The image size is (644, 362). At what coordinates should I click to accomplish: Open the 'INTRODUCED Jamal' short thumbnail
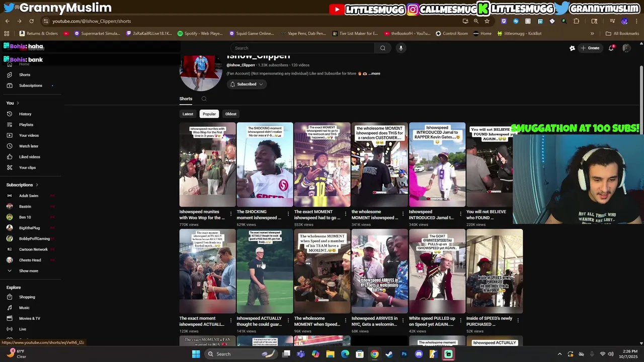(x=437, y=165)
